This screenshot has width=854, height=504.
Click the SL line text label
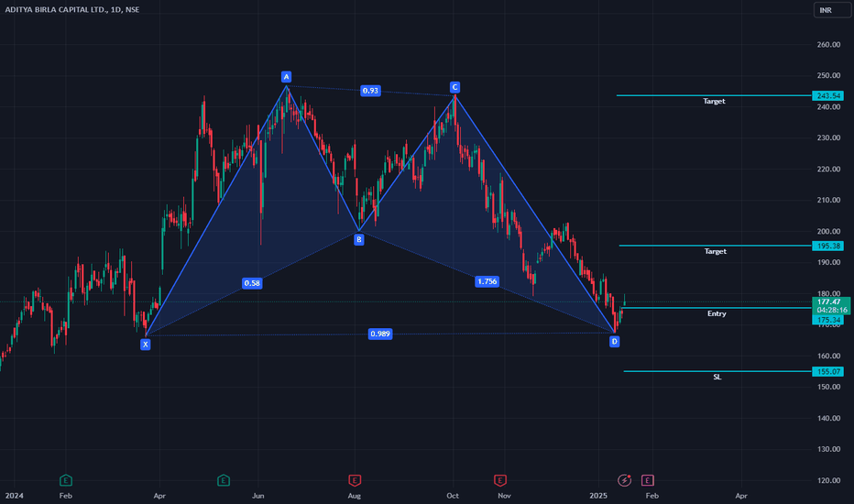pos(717,377)
